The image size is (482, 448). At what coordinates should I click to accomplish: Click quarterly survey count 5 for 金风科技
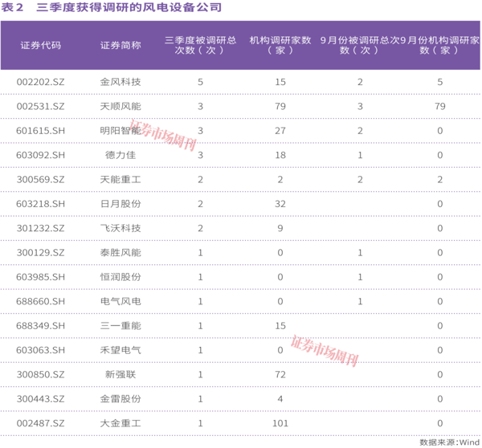click(200, 82)
